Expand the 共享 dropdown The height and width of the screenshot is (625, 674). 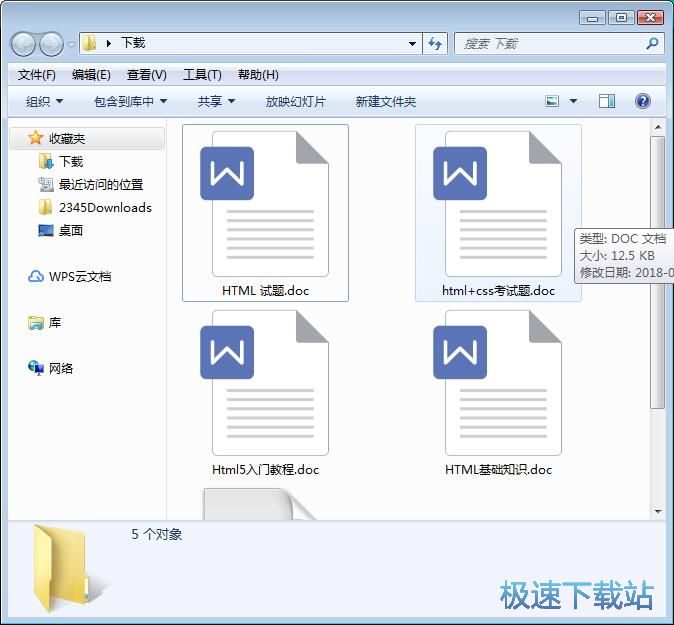point(216,101)
